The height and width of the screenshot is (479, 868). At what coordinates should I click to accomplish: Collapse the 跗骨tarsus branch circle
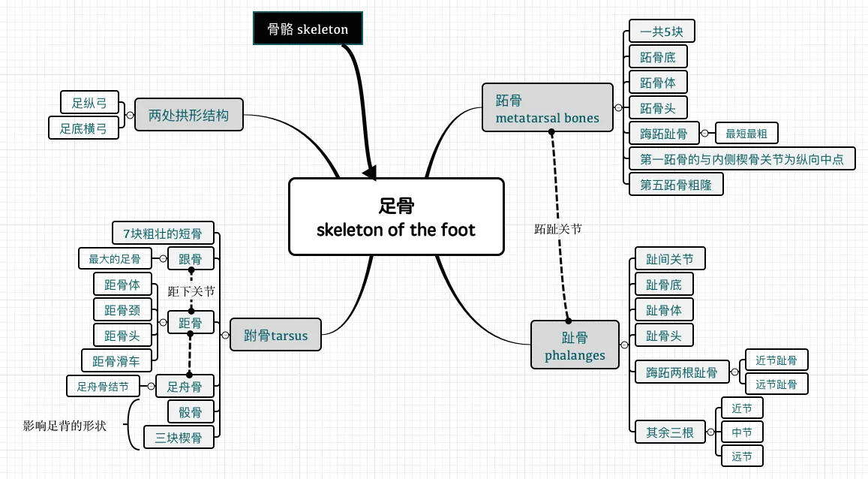pos(225,335)
